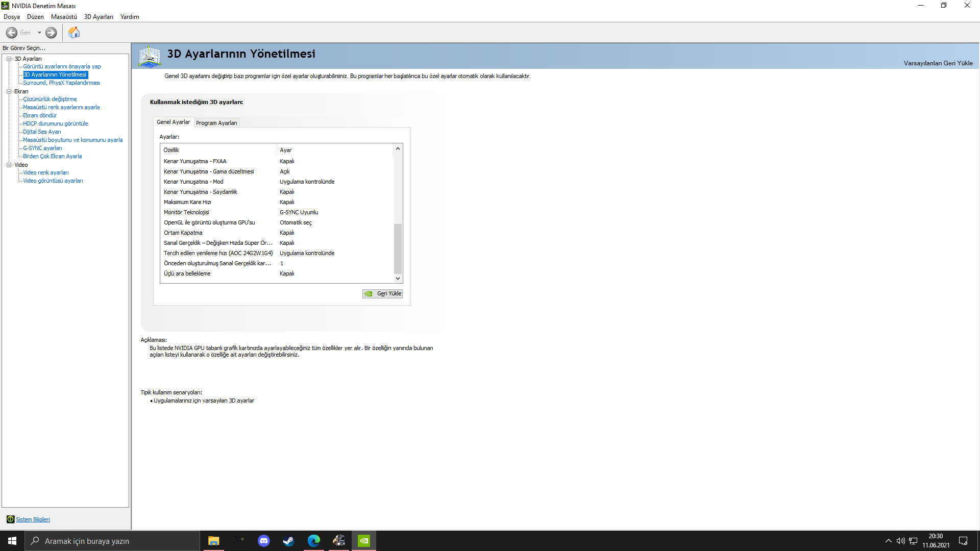Click the Forward arrow icon
Viewport: 980px width, 551px height.
[51, 33]
